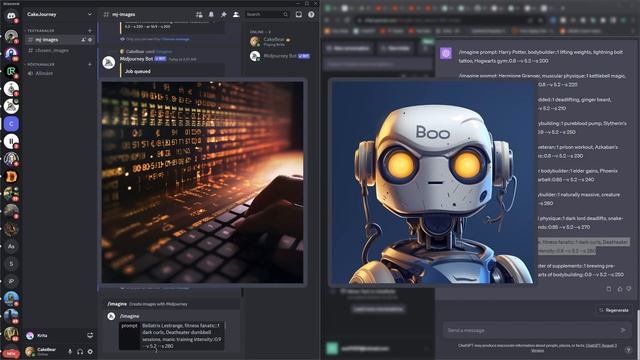Click the red NEW unread mentions badge
640x360 pixels.
click(11, 354)
